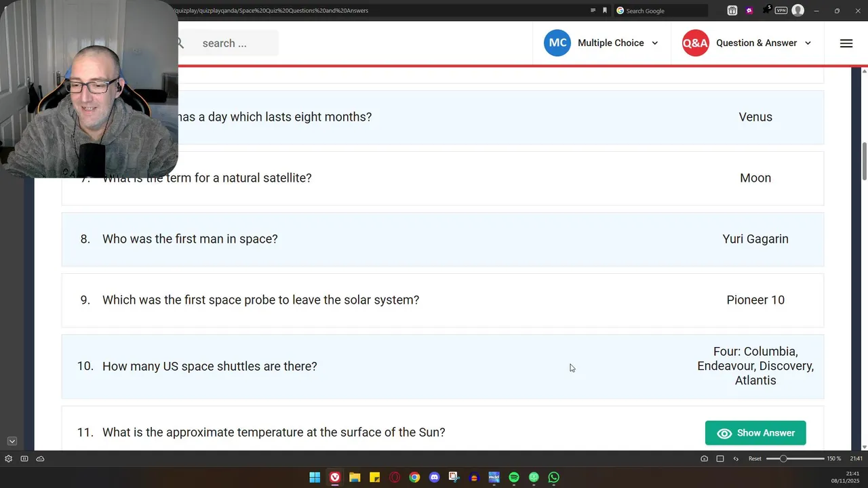This screenshot has height=488, width=868.
Task: Click the bookmark page icon in address bar
Action: 605,10
